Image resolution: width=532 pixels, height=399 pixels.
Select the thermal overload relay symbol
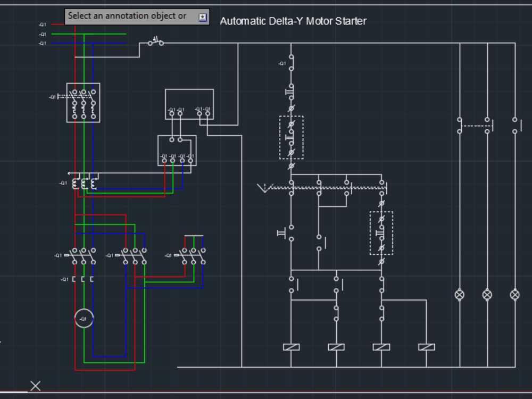83,279
